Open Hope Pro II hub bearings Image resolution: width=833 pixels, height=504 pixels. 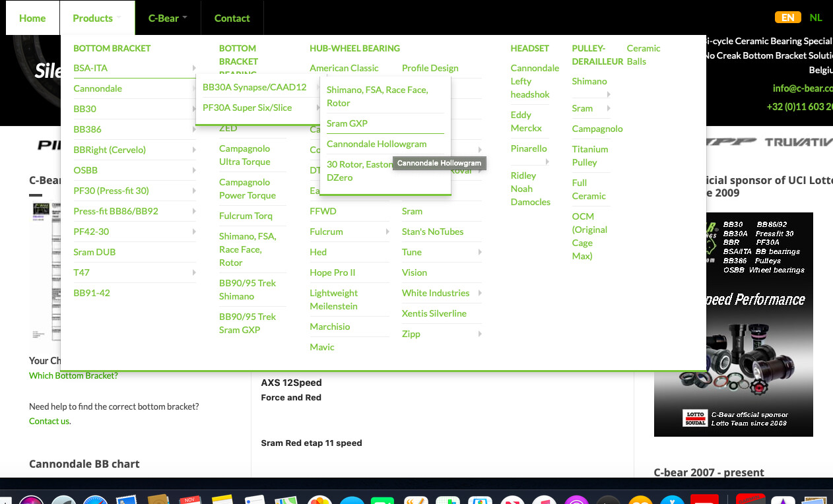(x=333, y=272)
